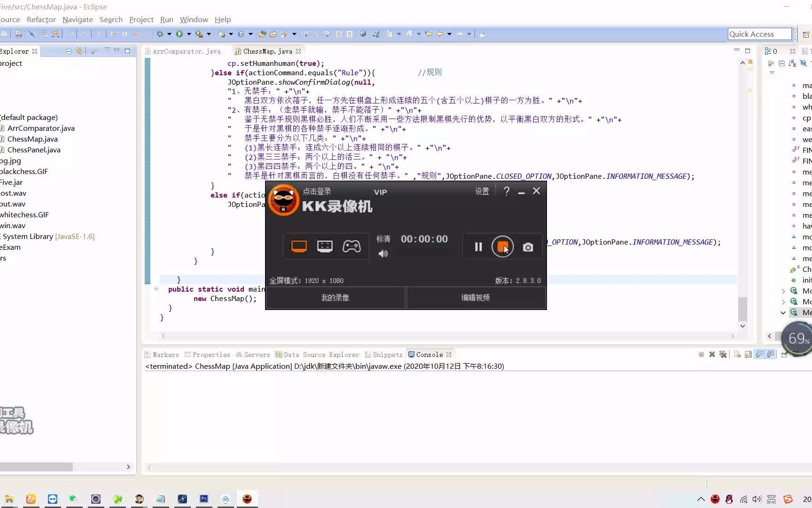Click VIP label in KK recorder
The height and width of the screenshot is (508, 812).
tap(380, 192)
